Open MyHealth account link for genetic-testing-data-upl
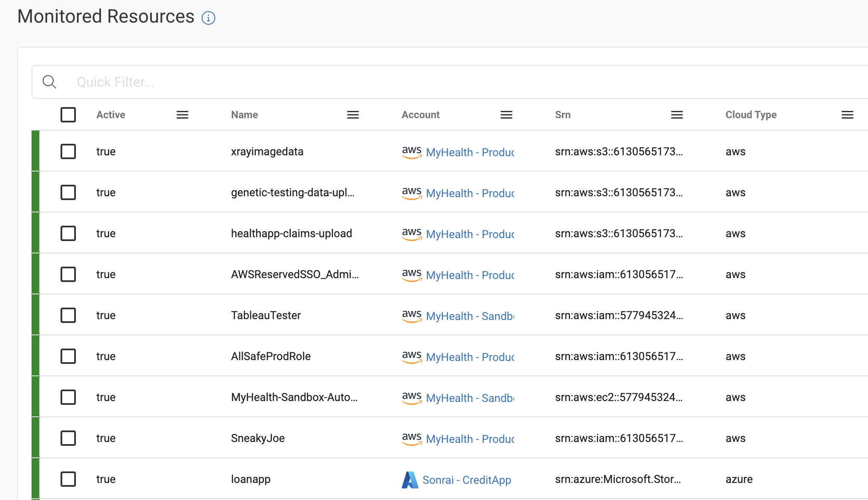Image resolution: width=868 pixels, height=500 pixels. point(470,193)
